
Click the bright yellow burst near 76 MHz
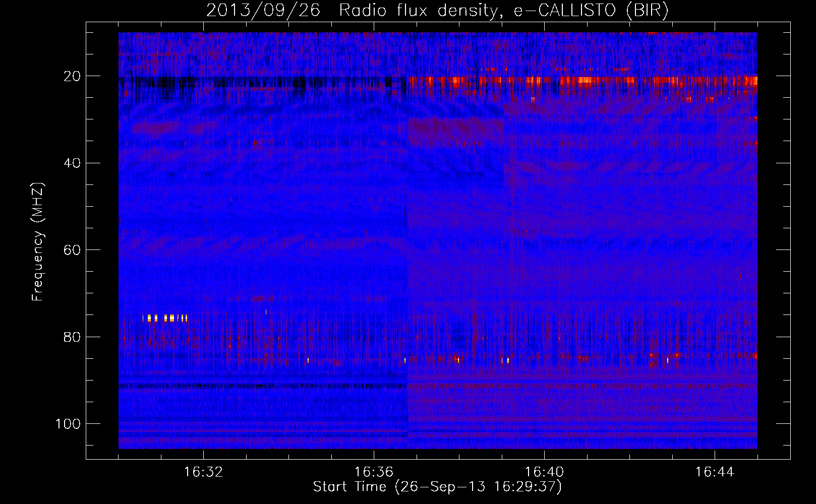click(165, 318)
